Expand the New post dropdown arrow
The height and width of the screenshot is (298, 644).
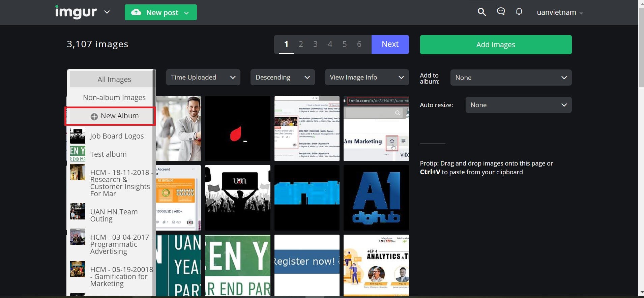coord(186,13)
